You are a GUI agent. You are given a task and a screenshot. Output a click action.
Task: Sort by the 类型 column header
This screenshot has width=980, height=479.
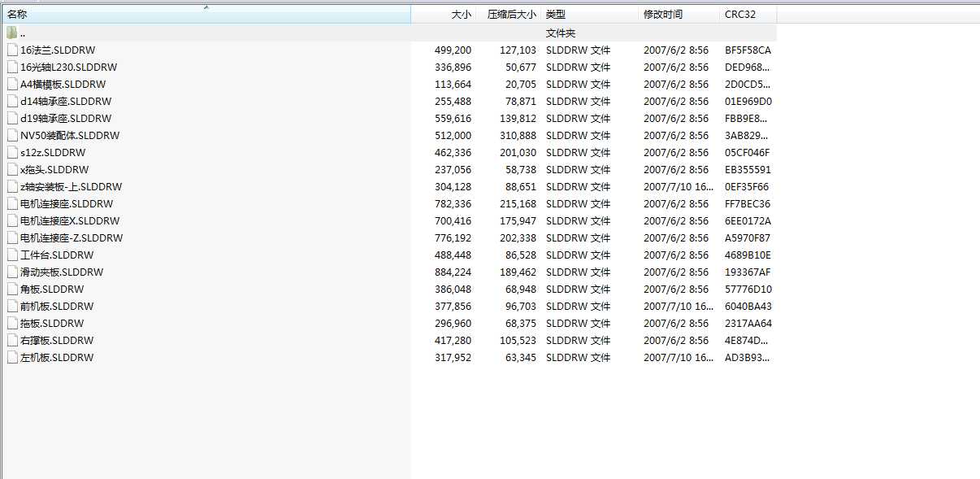click(590, 15)
